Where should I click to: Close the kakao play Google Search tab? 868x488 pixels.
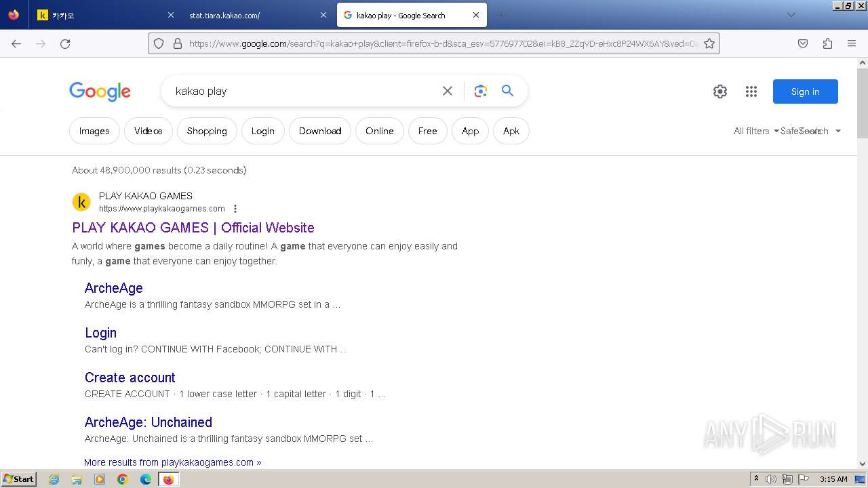(476, 15)
